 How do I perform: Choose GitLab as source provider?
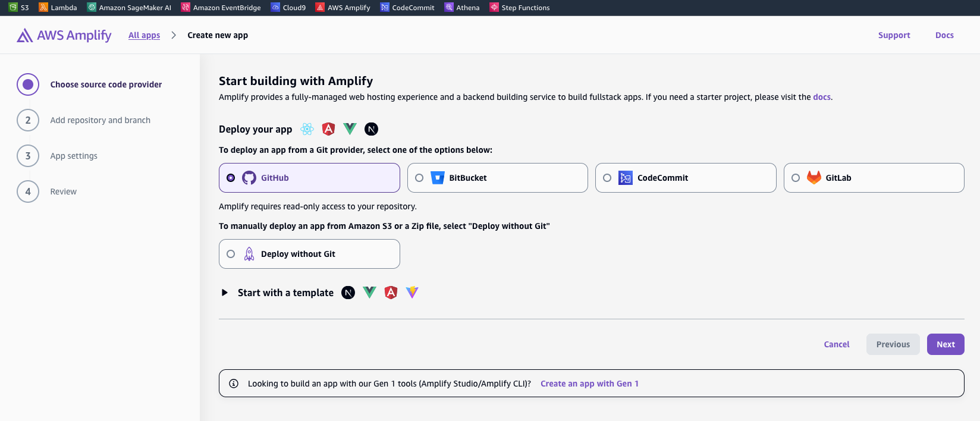click(x=796, y=178)
